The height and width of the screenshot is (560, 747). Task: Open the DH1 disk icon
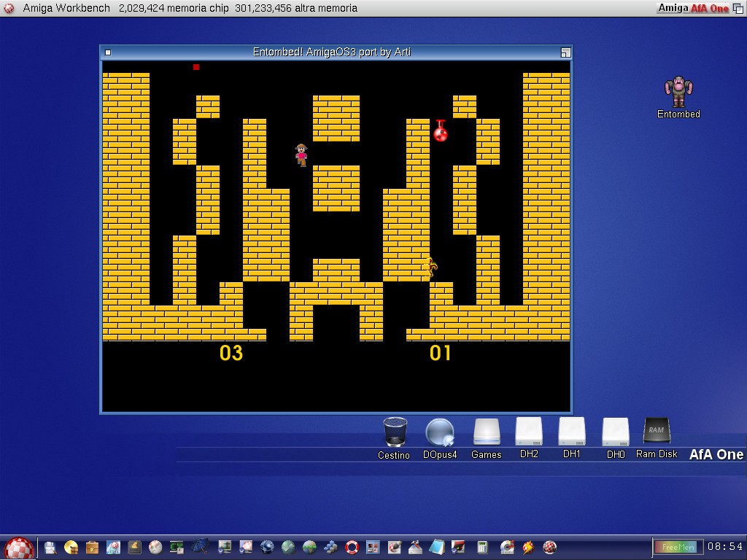point(572,432)
